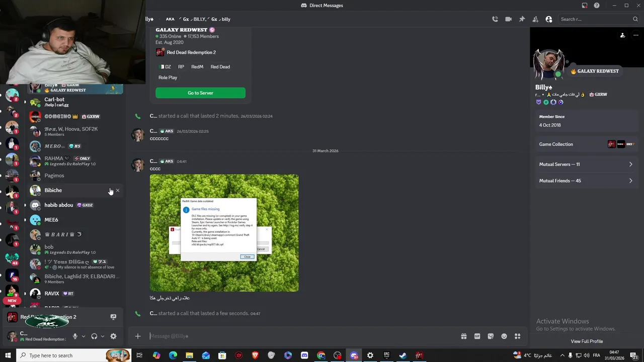644x362 pixels.
Task: Start a voice call with Billy
Action: tap(495, 19)
